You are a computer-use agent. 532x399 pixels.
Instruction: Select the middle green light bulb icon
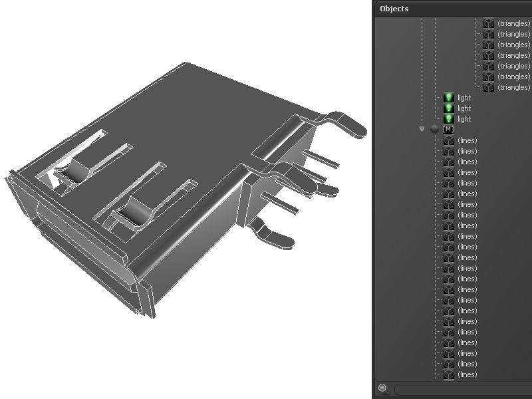pyautogui.click(x=449, y=108)
